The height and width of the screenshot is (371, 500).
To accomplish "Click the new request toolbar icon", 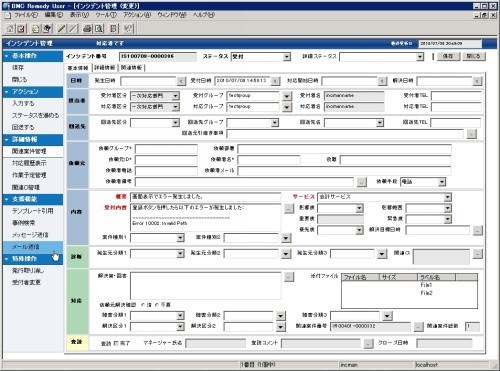I will (47, 29).
